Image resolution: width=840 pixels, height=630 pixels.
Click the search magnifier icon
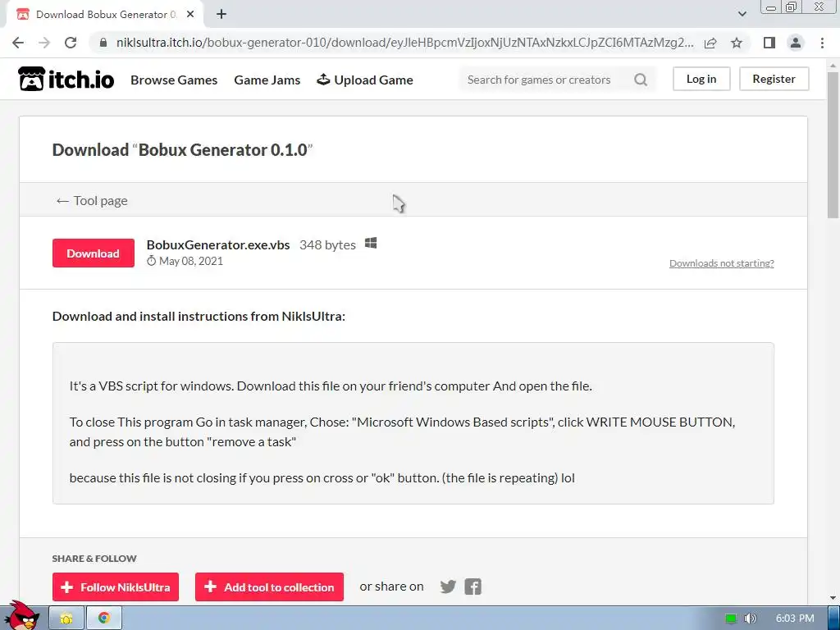(641, 80)
